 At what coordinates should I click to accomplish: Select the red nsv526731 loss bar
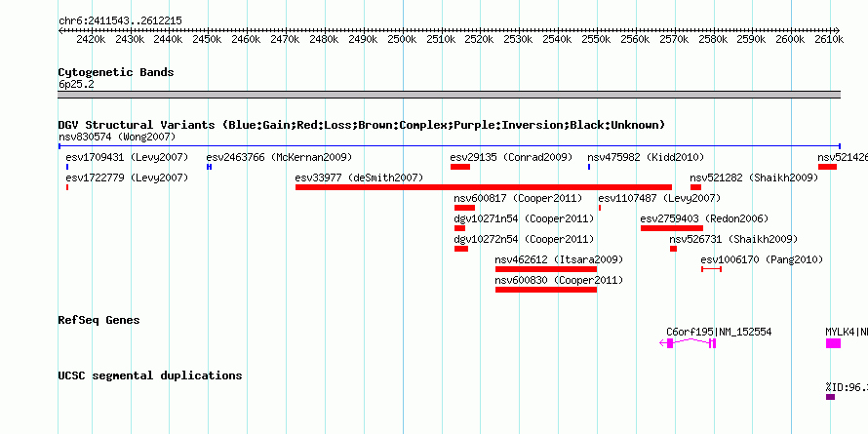(673, 249)
